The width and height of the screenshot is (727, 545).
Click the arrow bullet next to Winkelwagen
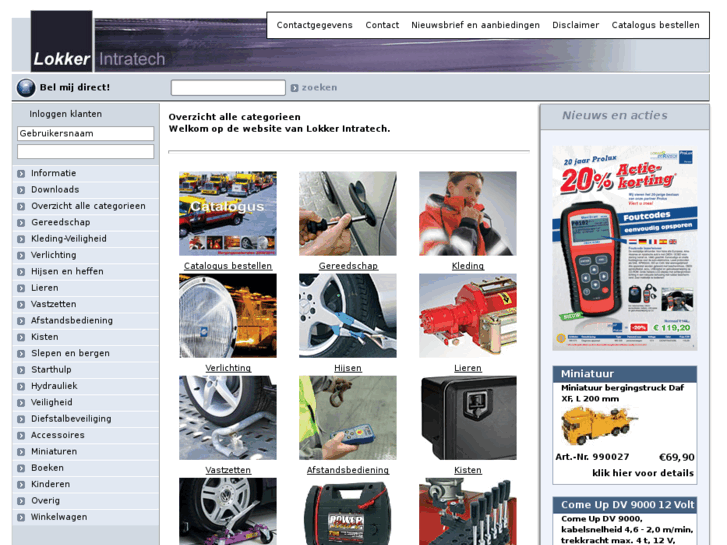(21, 517)
